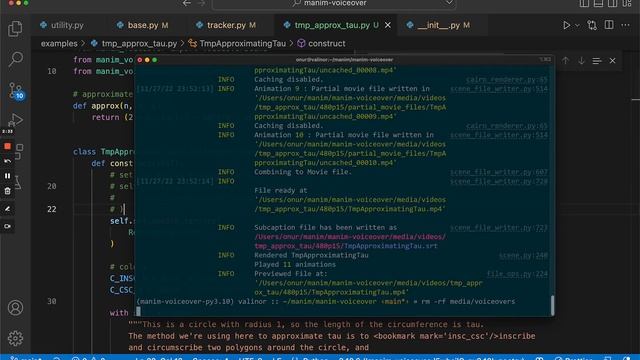The height and width of the screenshot is (360, 640).
Task: Open scene_file_writer.py:514 link beside Animation 9
Action: pos(499,89)
